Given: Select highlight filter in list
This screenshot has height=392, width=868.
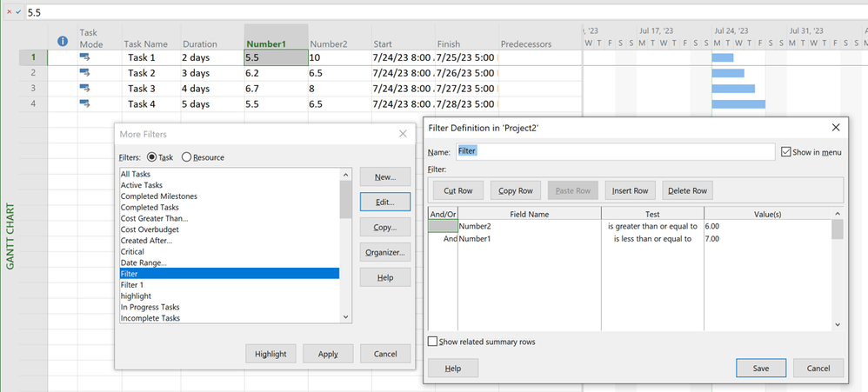Looking at the screenshot, I should tap(230, 296).
